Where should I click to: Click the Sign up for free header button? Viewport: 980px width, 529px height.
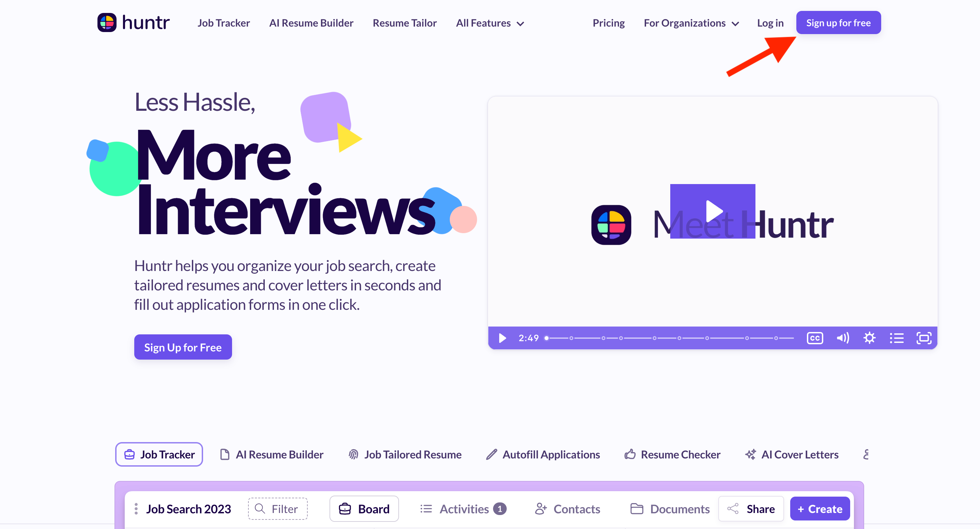coord(838,23)
